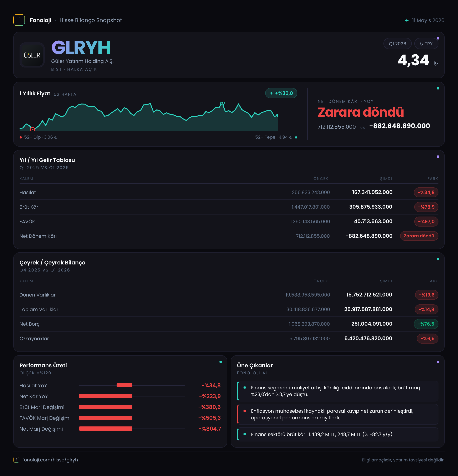Click the Fonoloji logo icon in header

point(19,20)
